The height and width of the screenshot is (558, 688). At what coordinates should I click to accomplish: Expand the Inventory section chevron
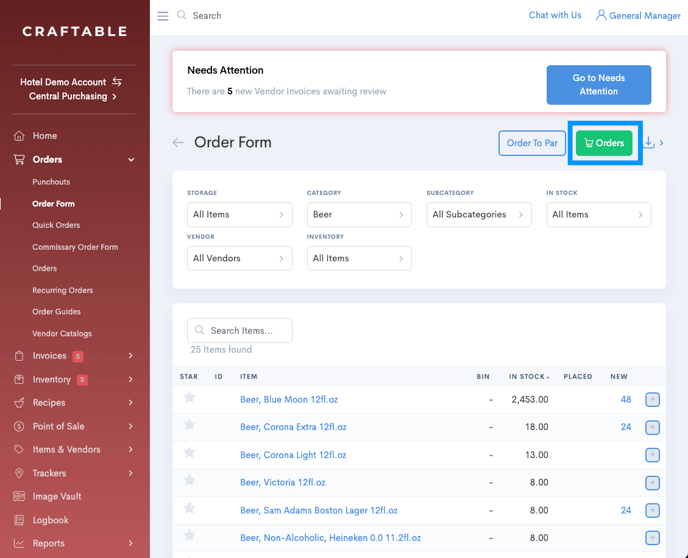click(x=130, y=379)
